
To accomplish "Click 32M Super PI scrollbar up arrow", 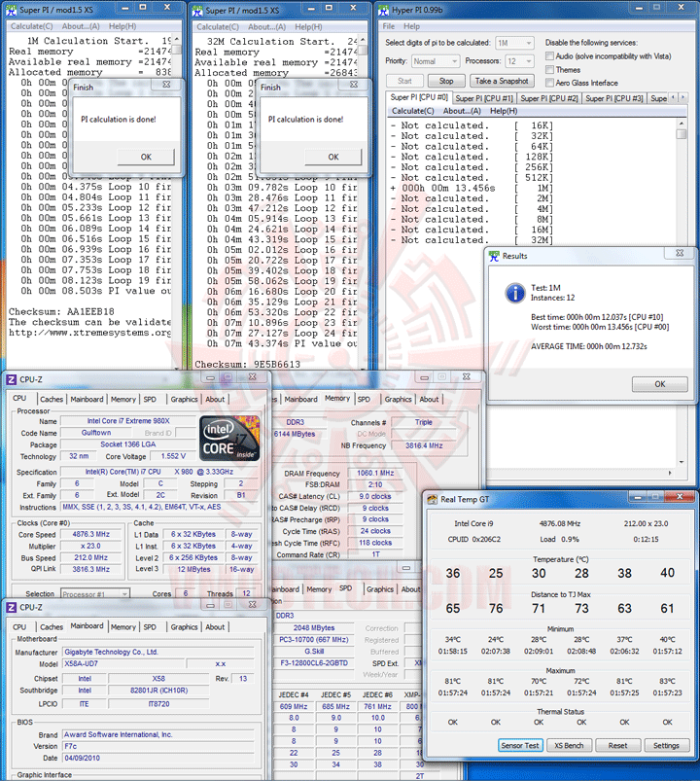I will (363, 40).
